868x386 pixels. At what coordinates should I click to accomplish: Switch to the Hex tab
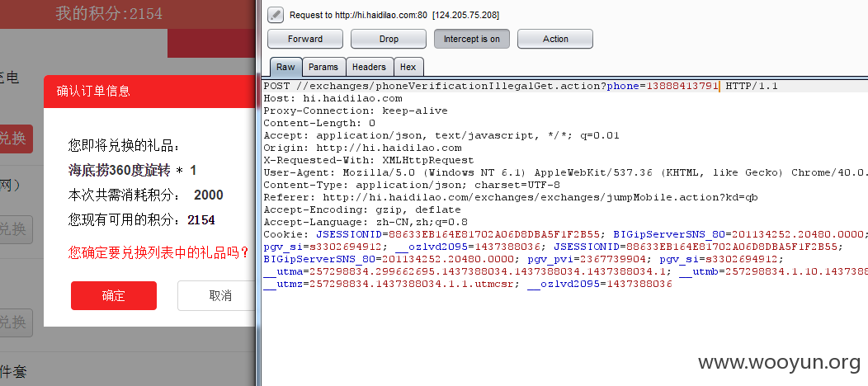408,67
